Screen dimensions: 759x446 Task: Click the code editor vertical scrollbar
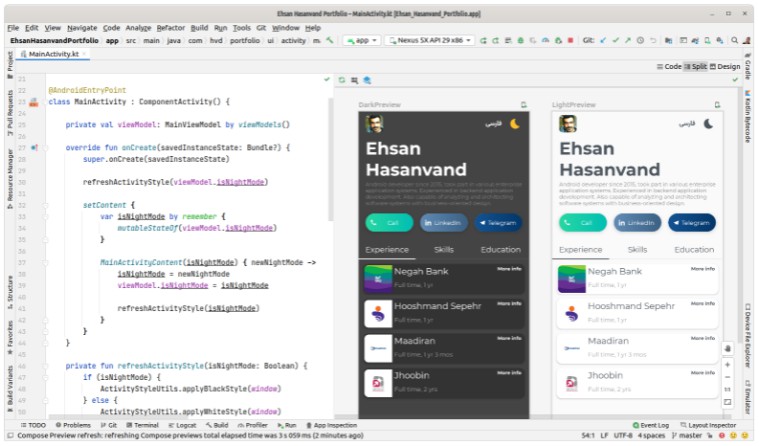click(331, 160)
